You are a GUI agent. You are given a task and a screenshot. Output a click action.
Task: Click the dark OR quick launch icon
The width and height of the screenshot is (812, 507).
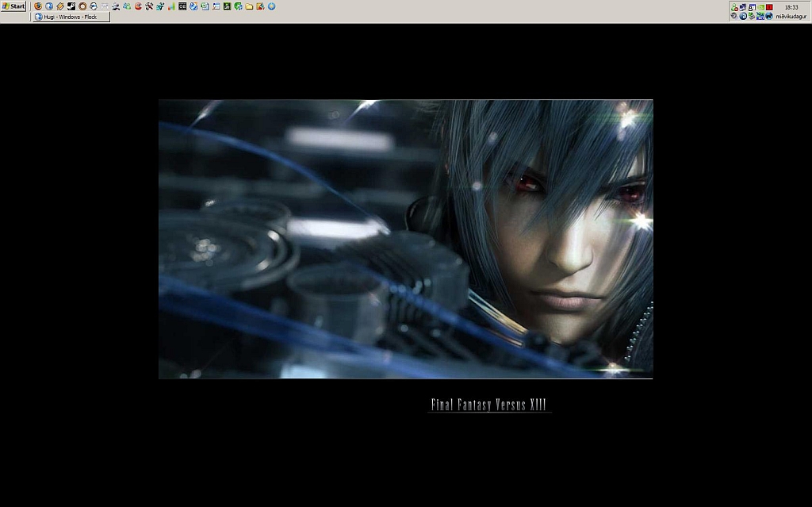coord(182,6)
